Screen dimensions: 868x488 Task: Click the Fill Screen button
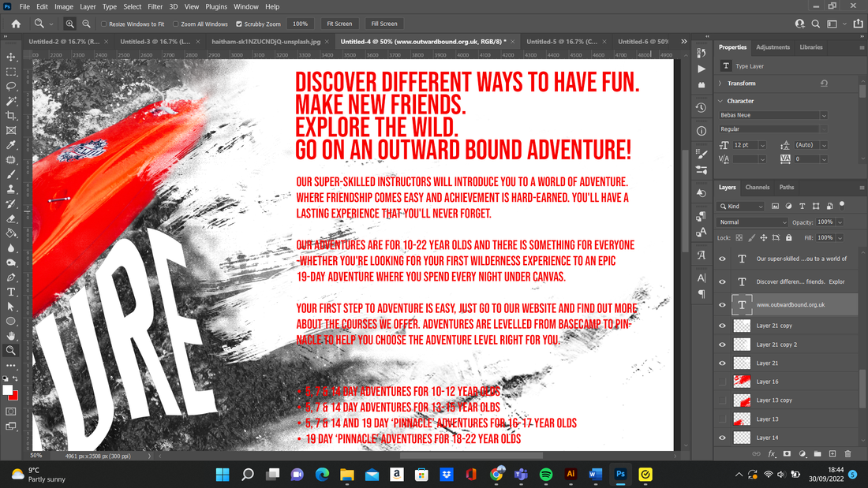tap(384, 24)
